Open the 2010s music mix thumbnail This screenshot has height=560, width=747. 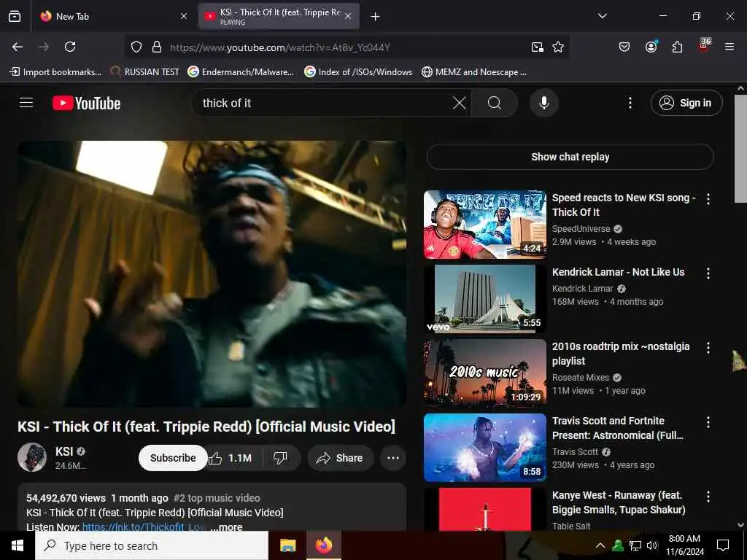click(485, 373)
